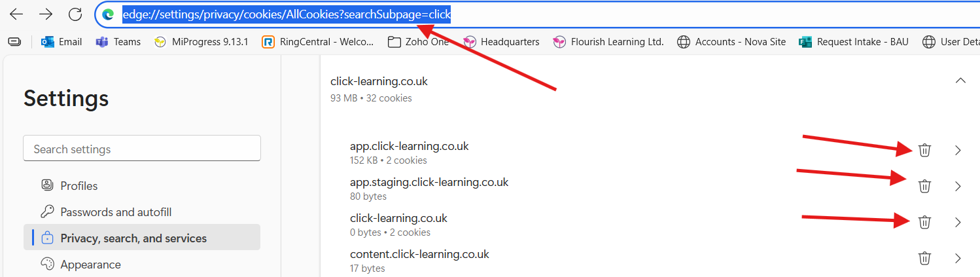The width and height of the screenshot is (980, 277).
Task: Click the Search settings box
Action: [142, 149]
